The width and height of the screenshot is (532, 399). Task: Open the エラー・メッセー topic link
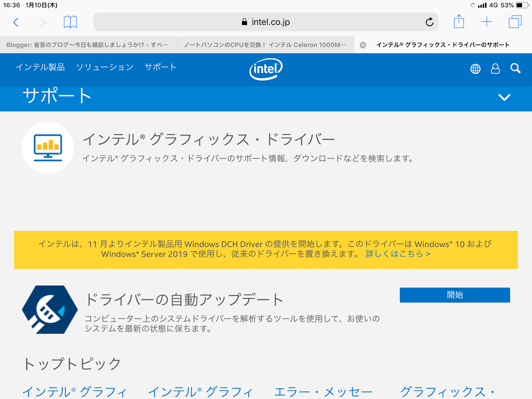click(x=323, y=392)
